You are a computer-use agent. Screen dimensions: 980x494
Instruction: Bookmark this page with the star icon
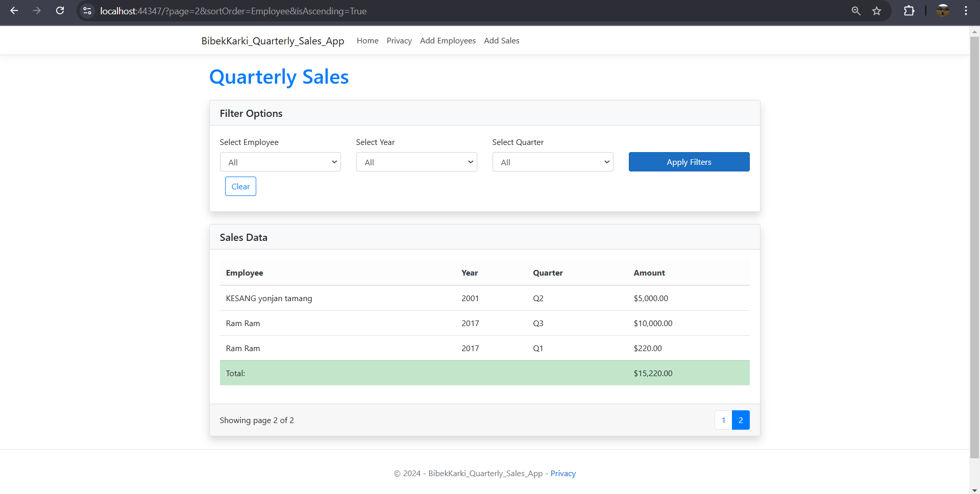[876, 11]
